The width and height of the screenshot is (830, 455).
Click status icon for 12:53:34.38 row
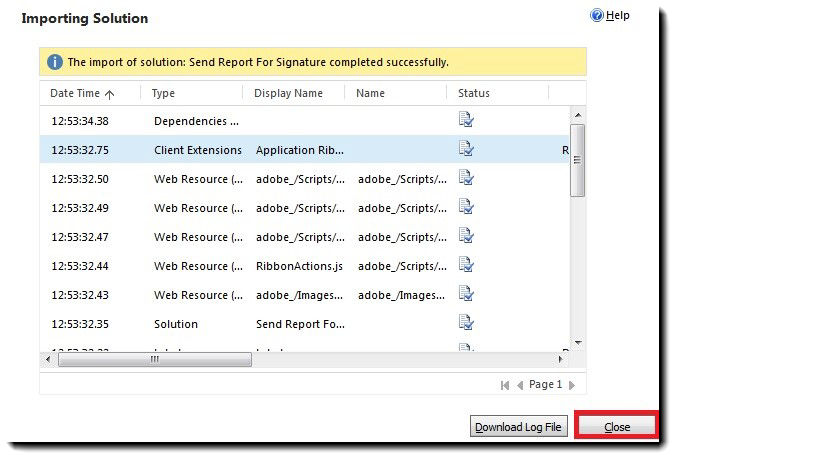(x=466, y=120)
